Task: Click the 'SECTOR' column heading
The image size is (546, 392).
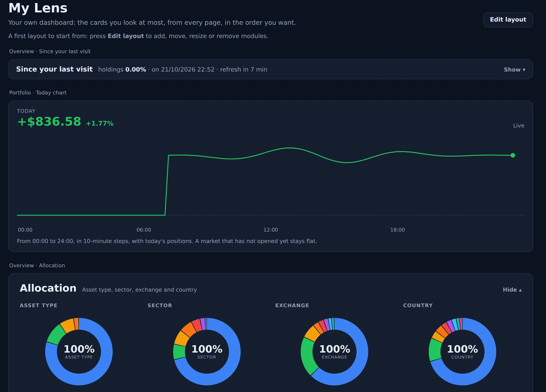Action: click(x=160, y=305)
